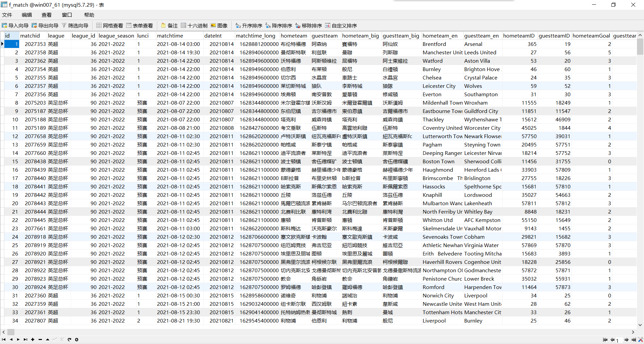This screenshot has width=644, height=344.
Task: Select the 'Norwich City' cell
Action: coord(442,295)
